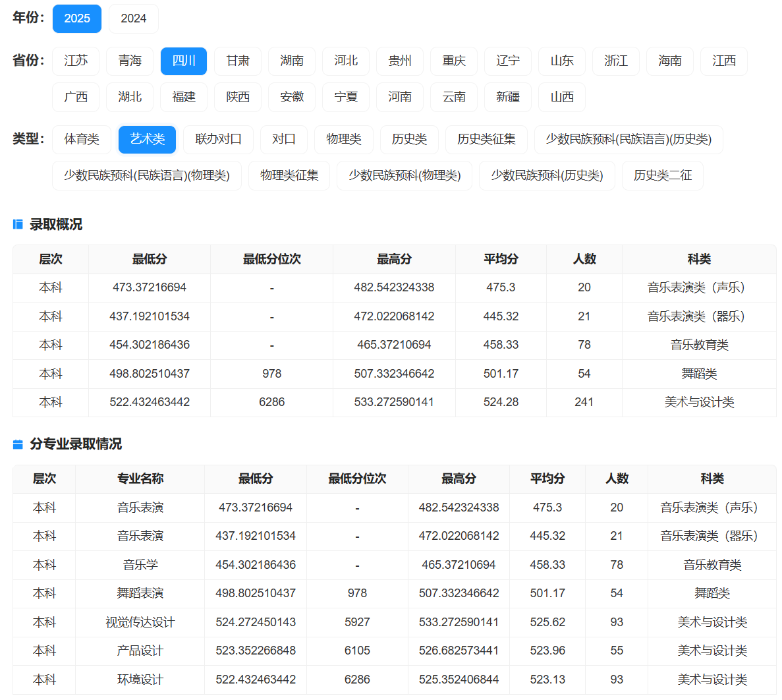Image resolution: width=782 pixels, height=700 pixels.
Task: Pick 安徽 province
Action: [292, 97]
